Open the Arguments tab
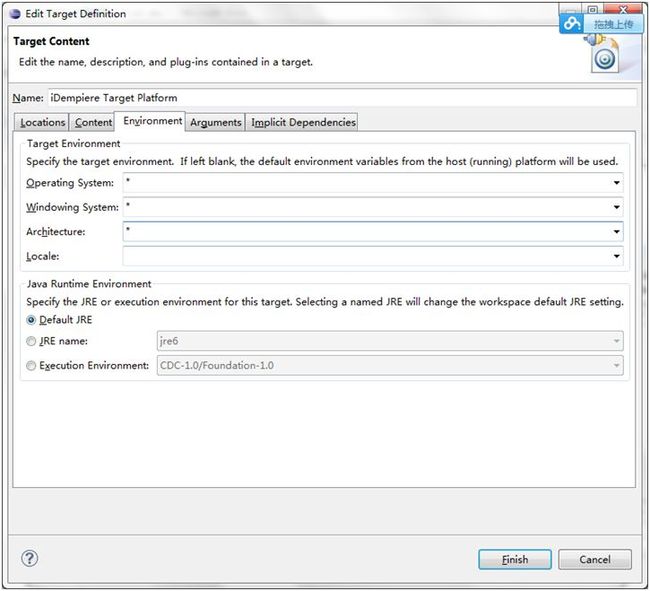650x591 pixels. click(x=216, y=122)
